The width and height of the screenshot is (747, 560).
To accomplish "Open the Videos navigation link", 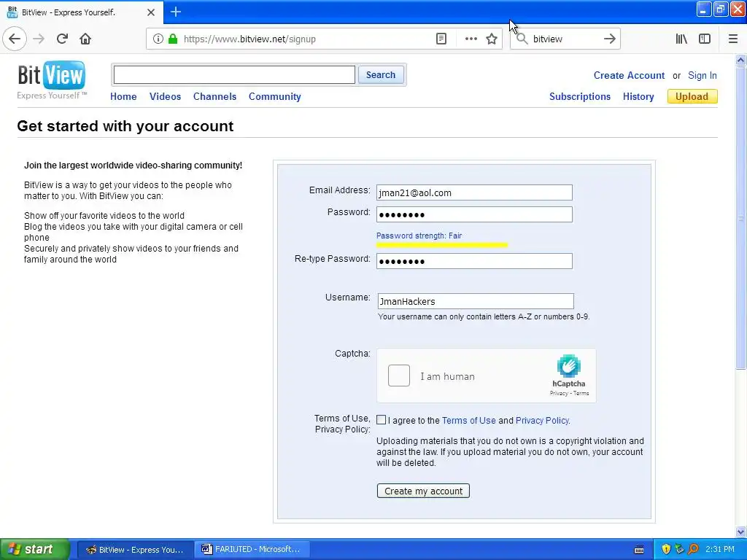I will [166, 96].
